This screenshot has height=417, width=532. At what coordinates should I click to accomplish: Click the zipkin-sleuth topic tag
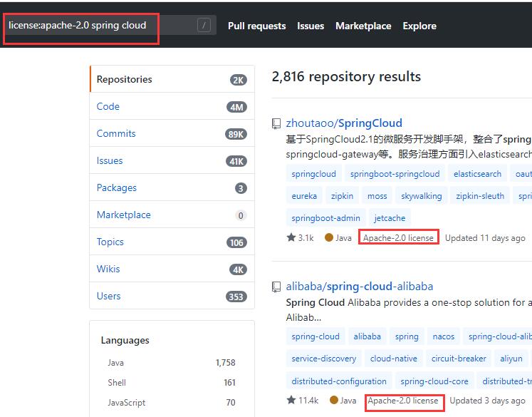click(480, 196)
